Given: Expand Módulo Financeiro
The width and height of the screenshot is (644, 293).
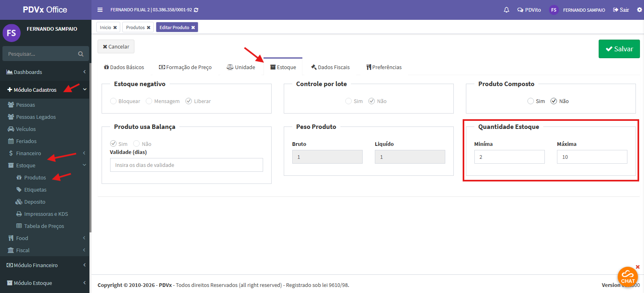Looking at the screenshot, I should tap(45, 265).
